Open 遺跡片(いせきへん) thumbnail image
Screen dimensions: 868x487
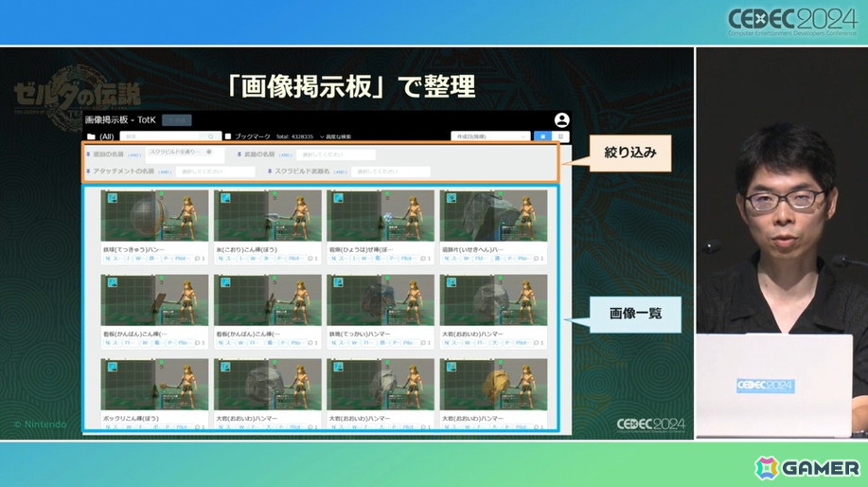(493, 215)
